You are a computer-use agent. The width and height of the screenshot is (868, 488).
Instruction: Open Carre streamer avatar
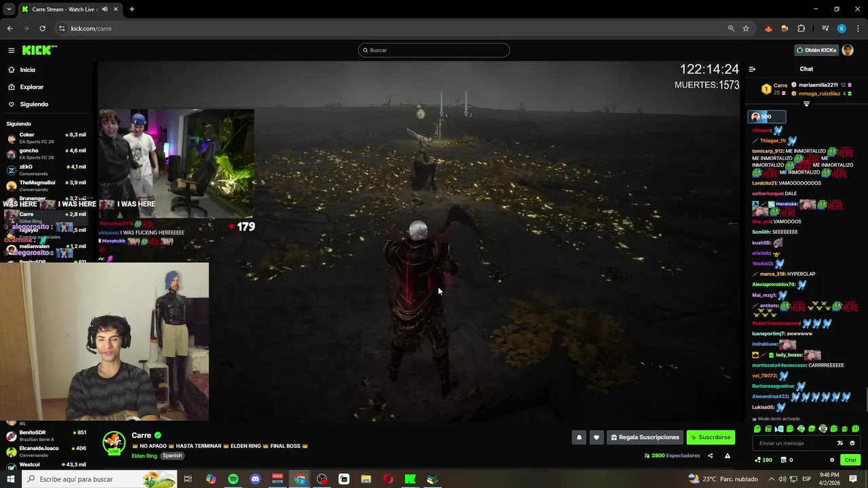pos(114,443)
